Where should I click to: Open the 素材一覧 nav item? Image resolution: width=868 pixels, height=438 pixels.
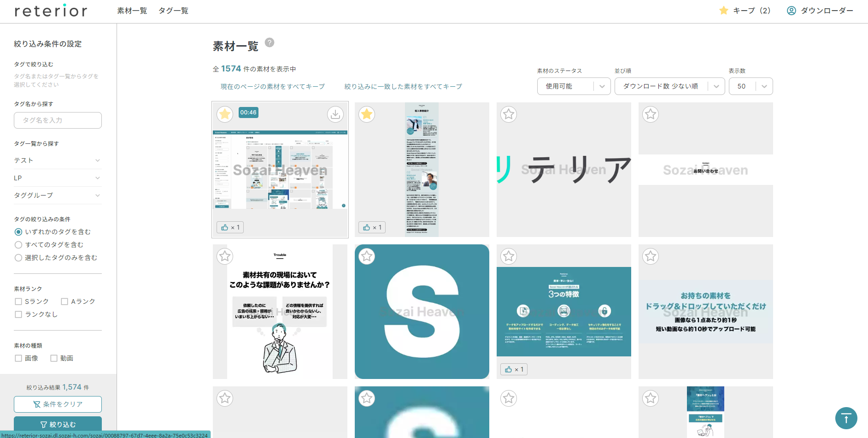[132, 11]
